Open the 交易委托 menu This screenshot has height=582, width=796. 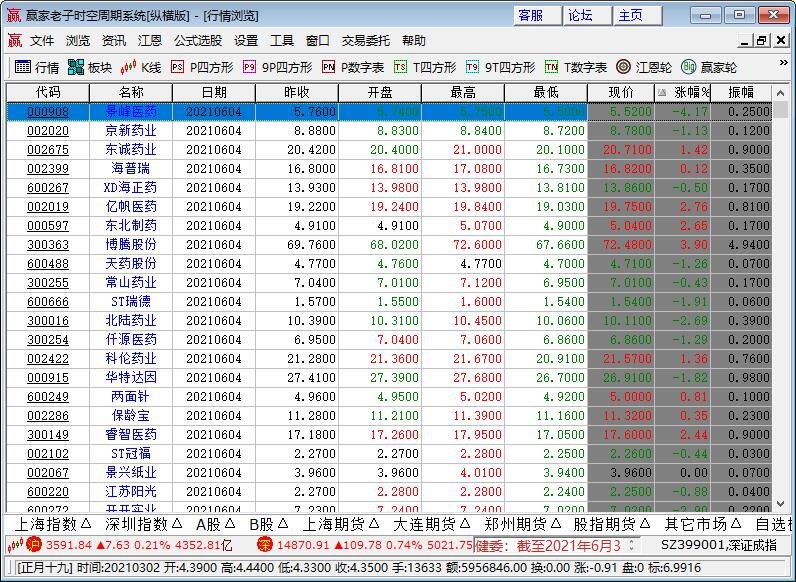(366, 41)
